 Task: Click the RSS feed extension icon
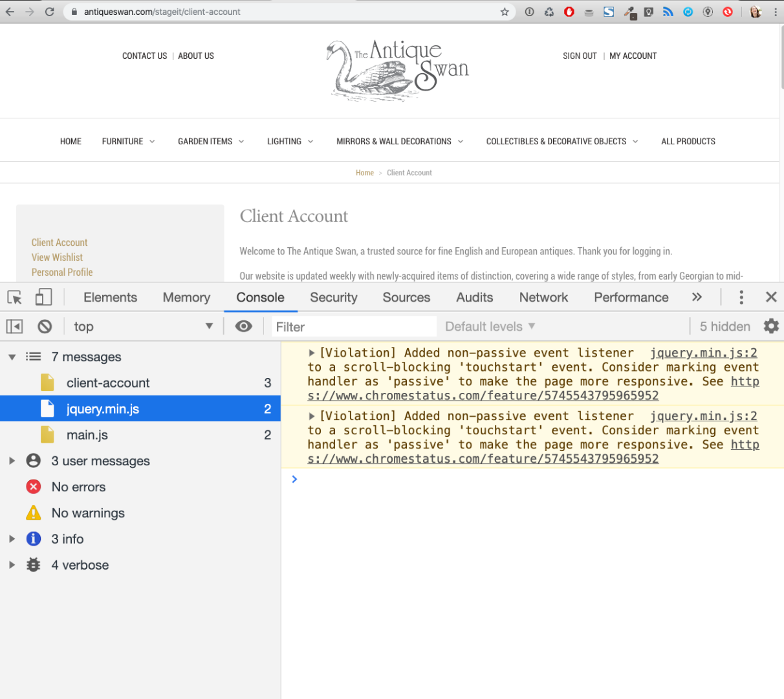tap(668, 12)
